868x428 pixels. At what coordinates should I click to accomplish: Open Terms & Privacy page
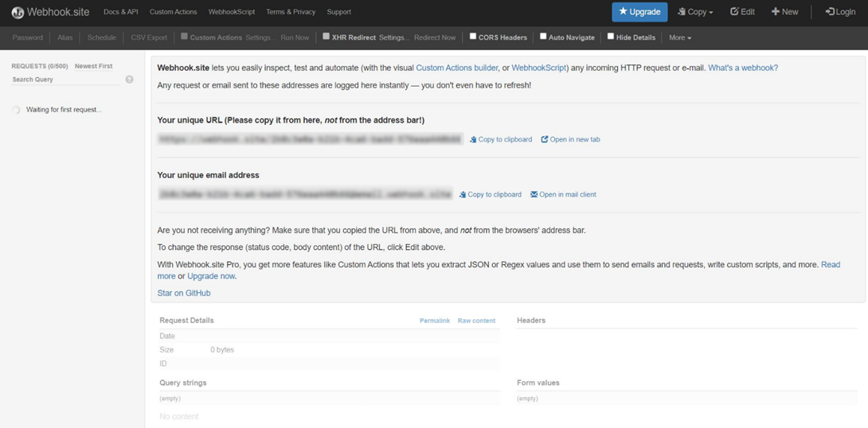point(291,12)
